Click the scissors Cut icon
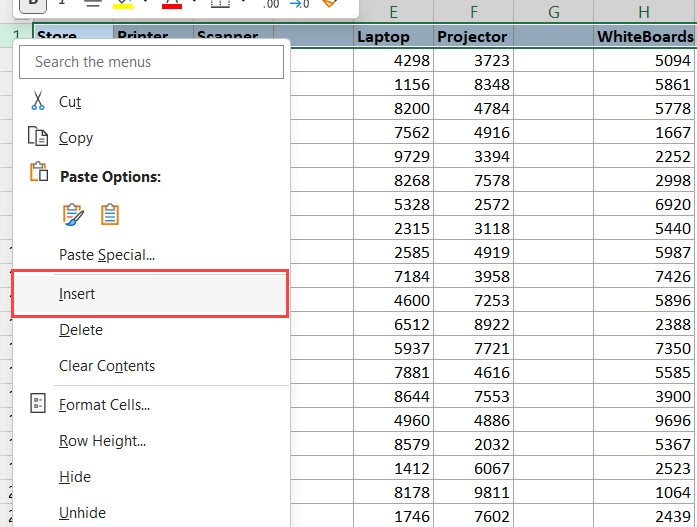The image size is (697, 527). coord(38,101)
